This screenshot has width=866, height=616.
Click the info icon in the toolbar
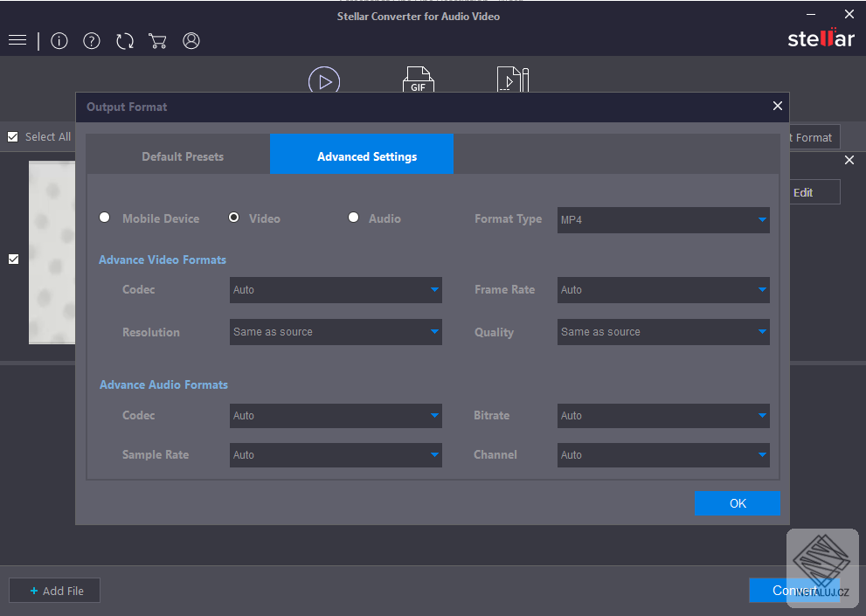tap(59, 41)
